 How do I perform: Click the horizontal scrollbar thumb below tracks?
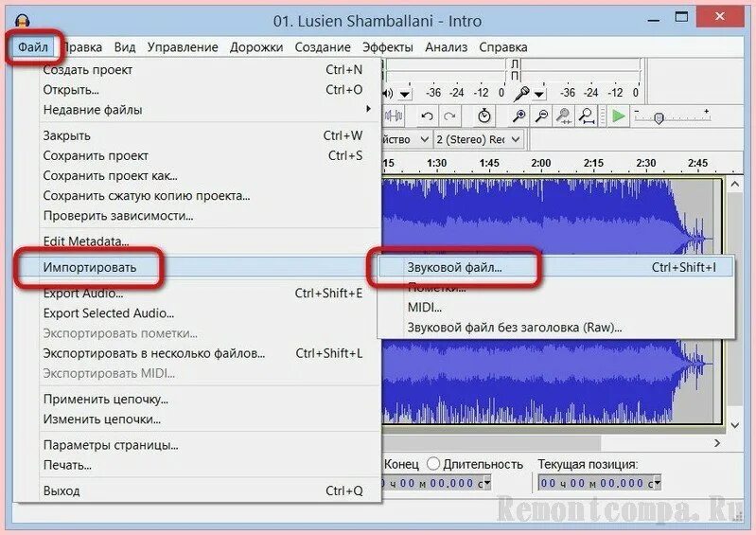(492, 442)
